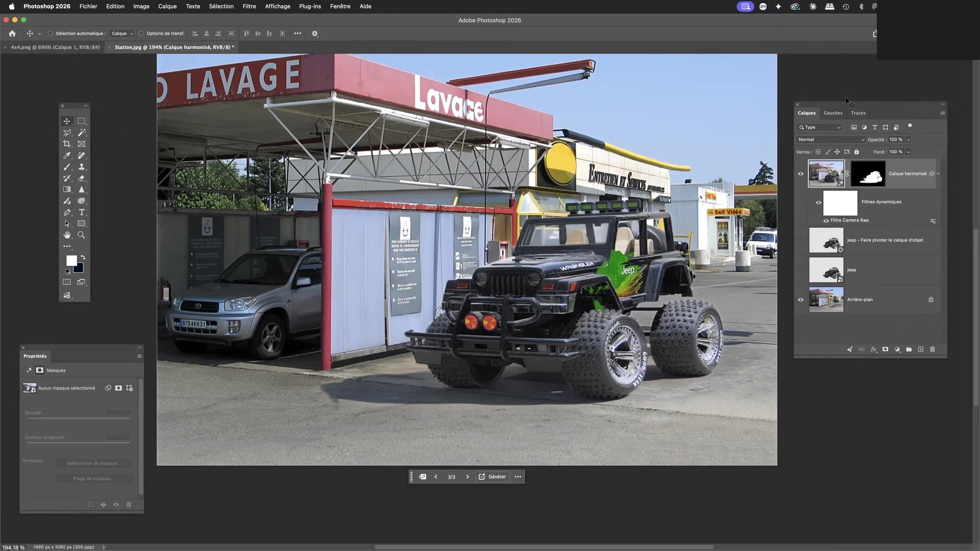Choose the Pen tool
This screenshot has width=980, height=551.
pos(67,212)
